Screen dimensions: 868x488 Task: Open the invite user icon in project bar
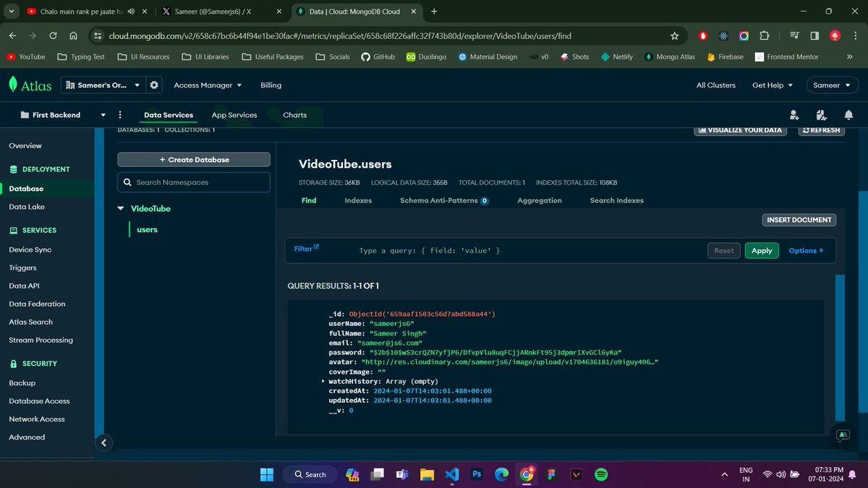pyautogui.click(x=794, y=115)
